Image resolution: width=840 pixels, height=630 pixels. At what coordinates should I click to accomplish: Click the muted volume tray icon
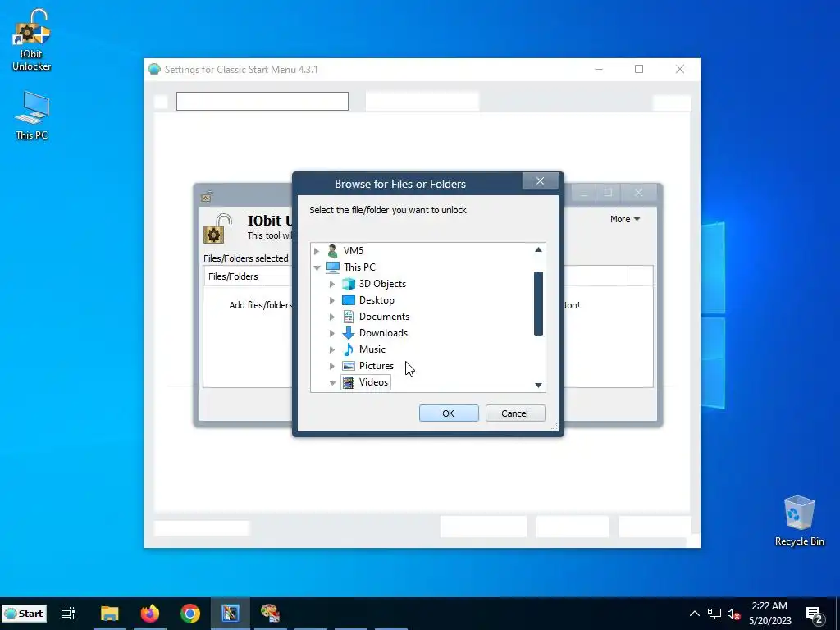(734, 614)
